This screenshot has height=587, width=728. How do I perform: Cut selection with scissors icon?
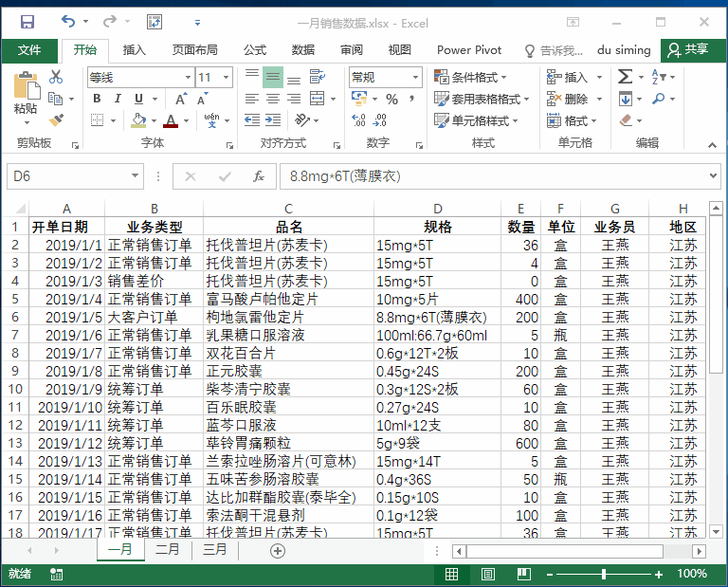56,77
